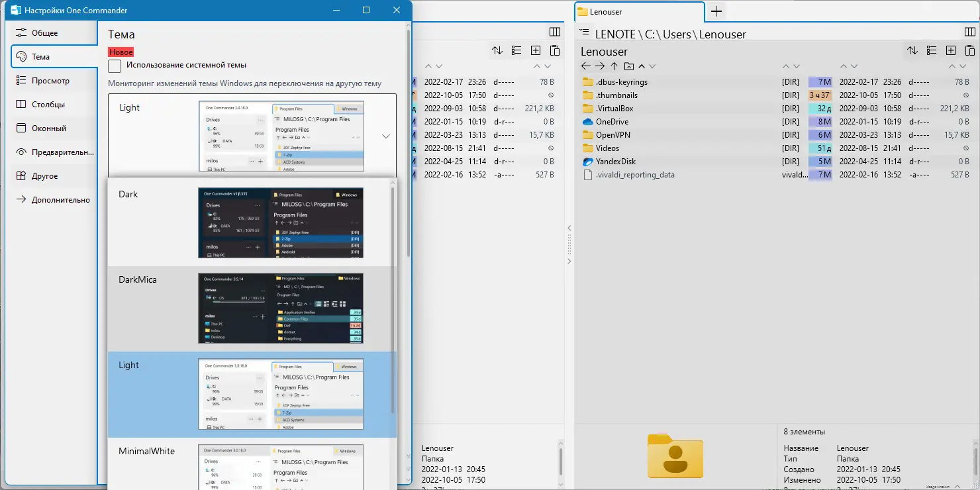Click the upper arrow on the pane divider

(x=569, y=228)
